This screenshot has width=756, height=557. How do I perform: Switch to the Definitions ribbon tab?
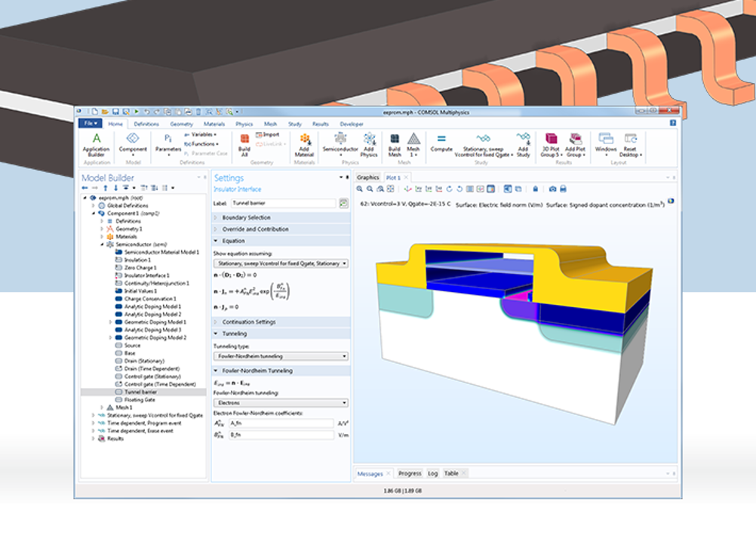[146, 124]
